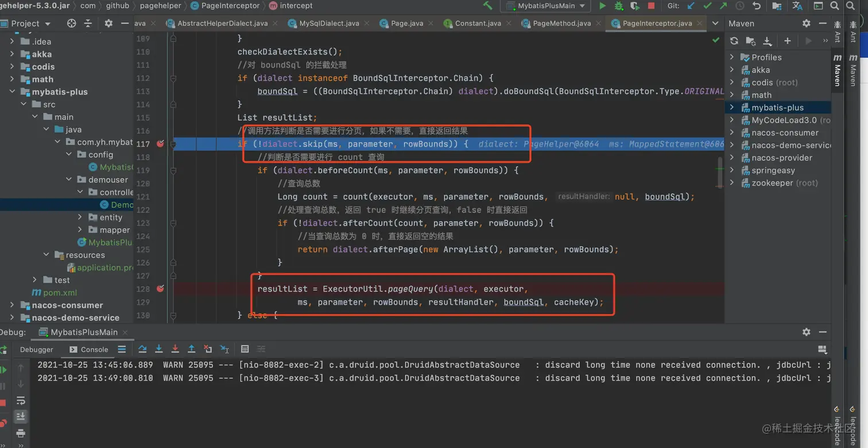
Task: Switch to the MySqlDialect.java tab
Action: pos(330,24)
